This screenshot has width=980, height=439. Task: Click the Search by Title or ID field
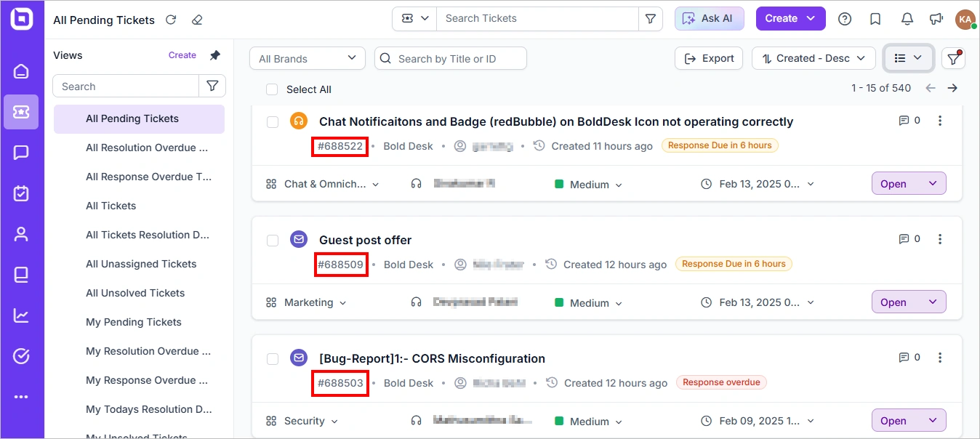[x=451, y=58]
